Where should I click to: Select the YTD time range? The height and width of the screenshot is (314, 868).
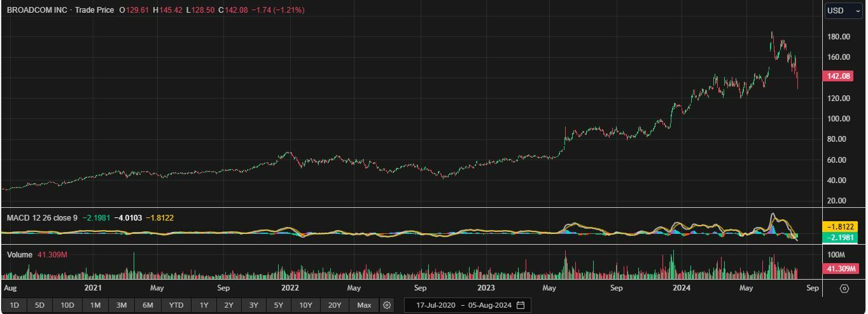[176, 305]
